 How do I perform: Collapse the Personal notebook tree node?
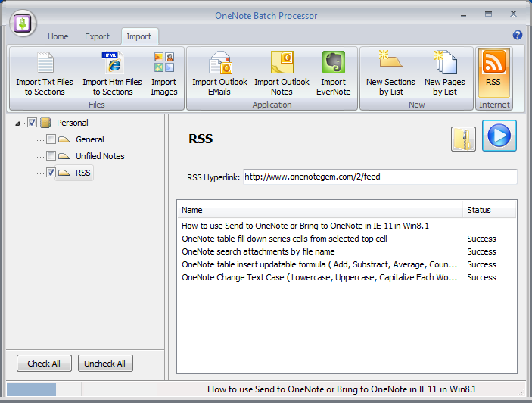click(x=17, y=123)
